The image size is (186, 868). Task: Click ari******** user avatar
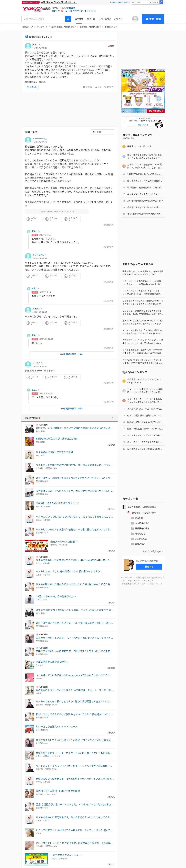click(28, 140)
